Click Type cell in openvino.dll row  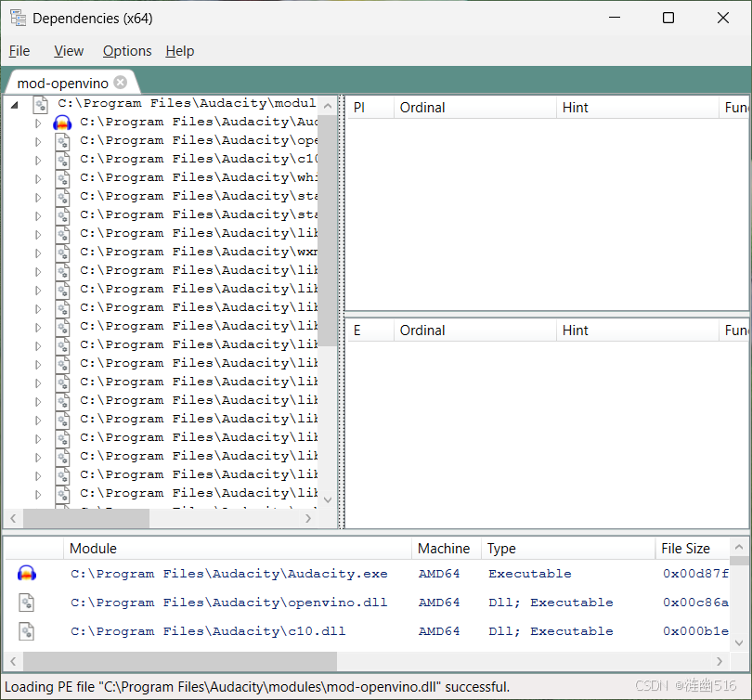551,603
